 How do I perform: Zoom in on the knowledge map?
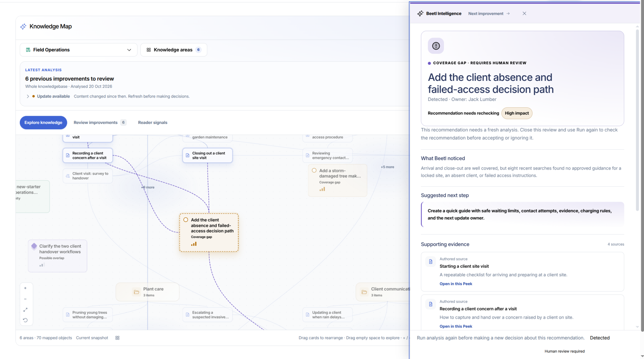point(25,288)
